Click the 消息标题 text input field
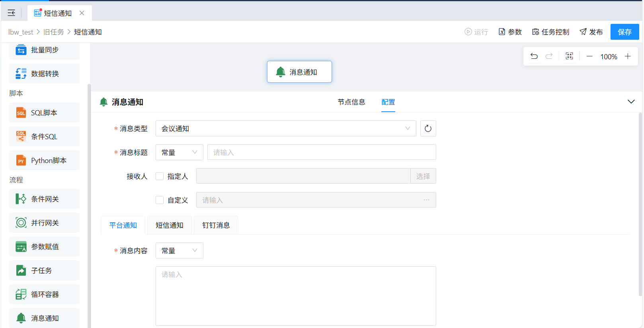 click(321, 152)
